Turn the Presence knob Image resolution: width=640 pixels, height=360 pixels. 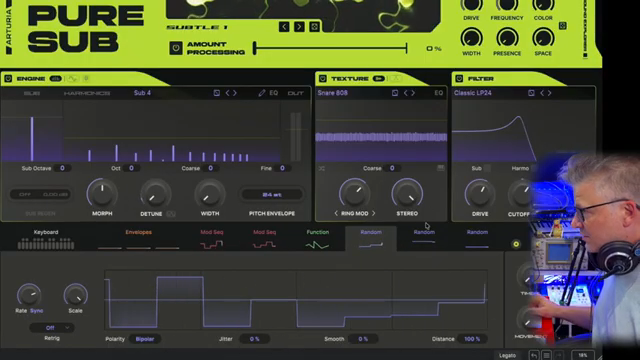coord(507,38)
